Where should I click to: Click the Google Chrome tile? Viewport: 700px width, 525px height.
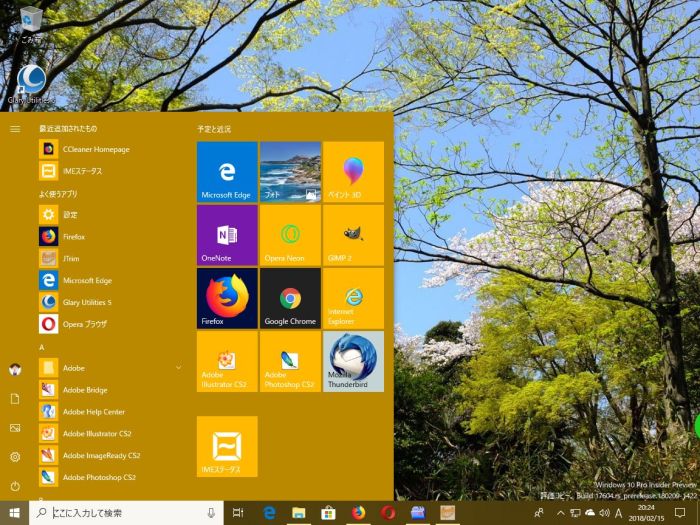pyautogui.click(x=290, y=298)
